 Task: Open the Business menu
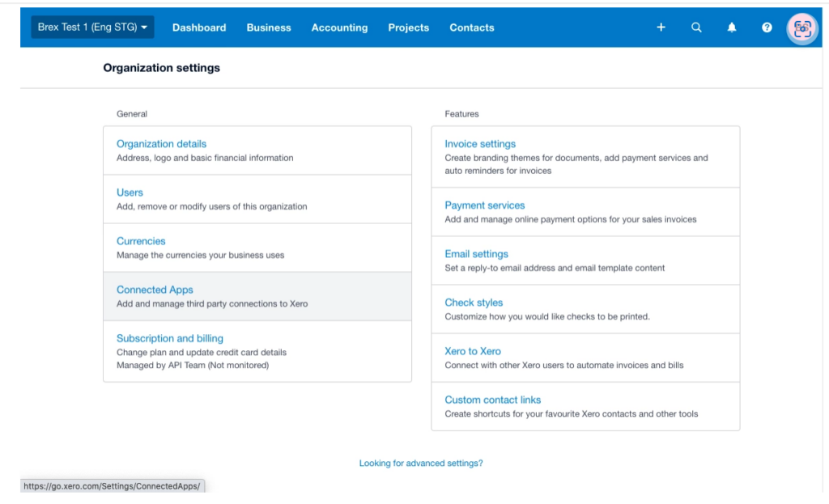[x=269, y=27]
